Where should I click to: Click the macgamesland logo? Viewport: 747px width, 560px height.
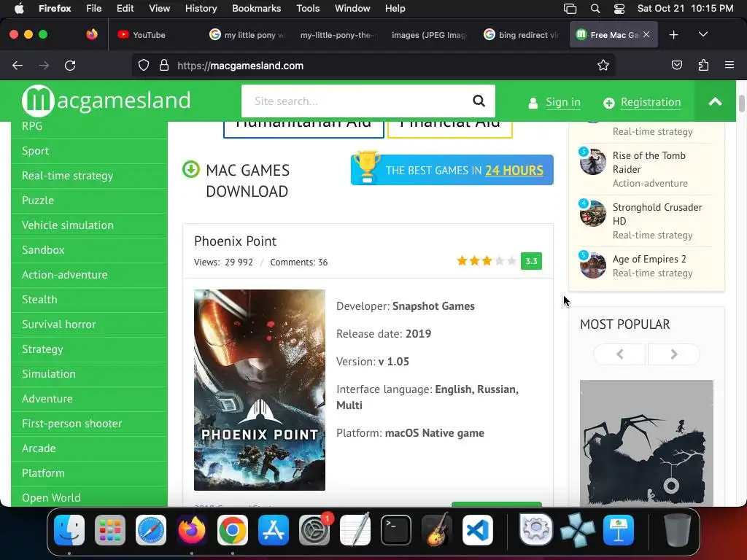pyautogui.click(x=107, y=101)
